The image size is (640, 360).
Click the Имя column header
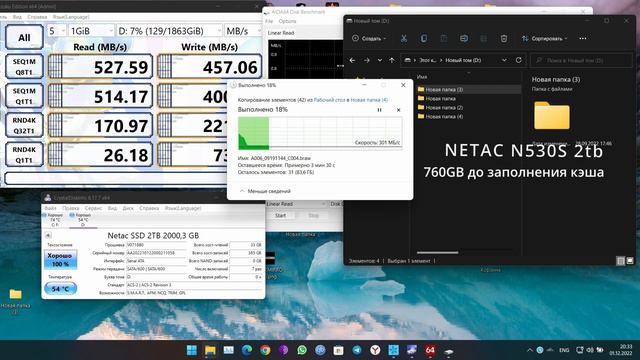[422, 77]
